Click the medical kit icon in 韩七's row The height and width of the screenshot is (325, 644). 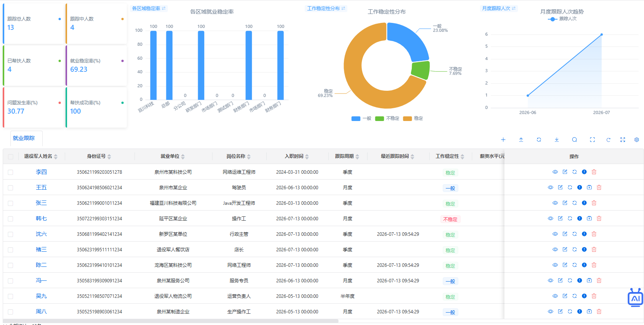pos(589,218)
